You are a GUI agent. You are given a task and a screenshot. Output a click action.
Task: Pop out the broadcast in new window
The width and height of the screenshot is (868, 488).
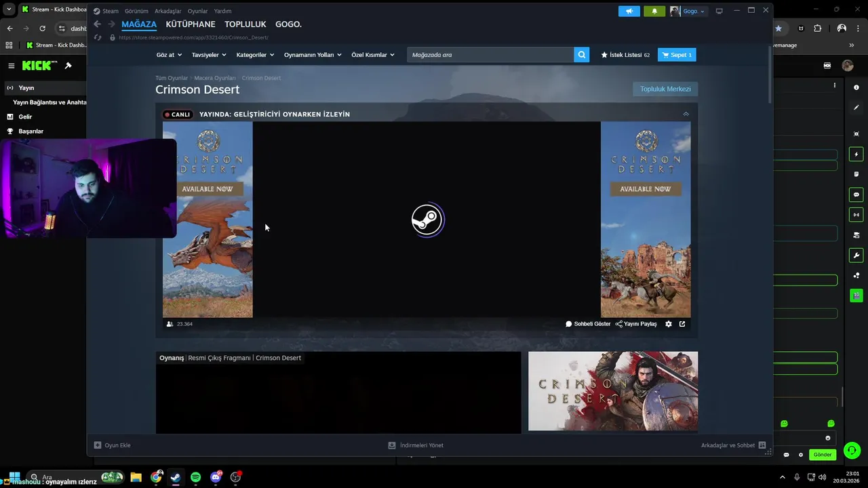(x=682, y=324)
